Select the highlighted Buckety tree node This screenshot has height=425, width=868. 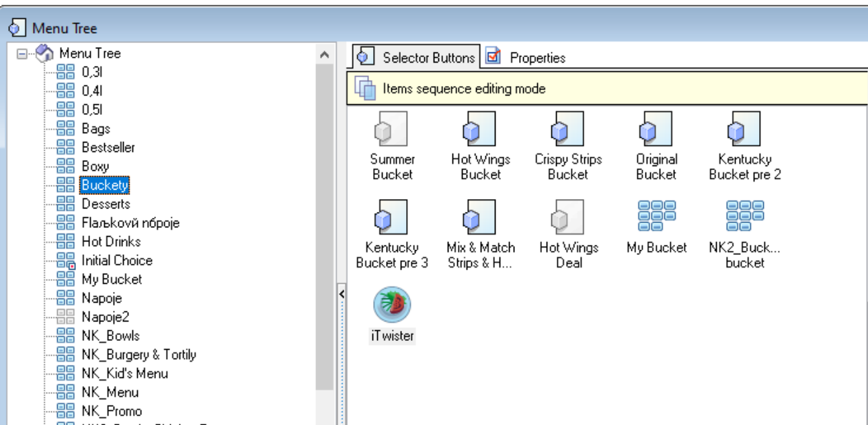coord(105,184)
